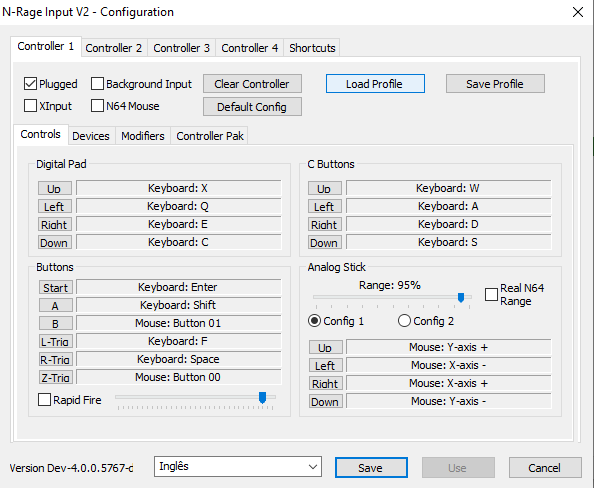The image size is (594, 488).
Task: Click the A button assignment
Action: point(56,305)
